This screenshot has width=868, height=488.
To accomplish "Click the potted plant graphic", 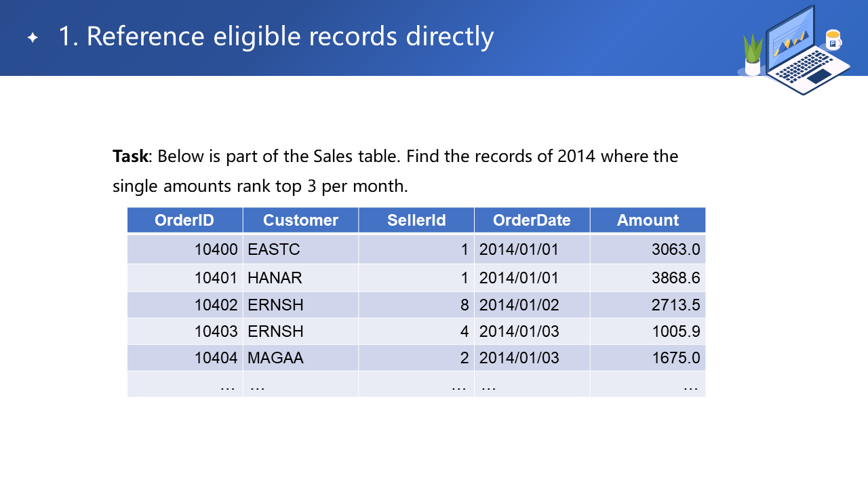I will (x=753, y=56).
